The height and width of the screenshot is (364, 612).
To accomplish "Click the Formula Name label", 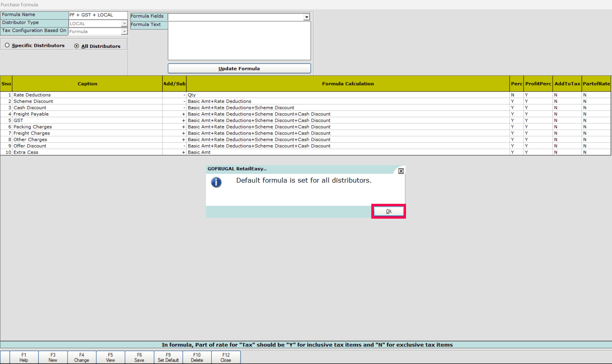I will pos(18,15).
